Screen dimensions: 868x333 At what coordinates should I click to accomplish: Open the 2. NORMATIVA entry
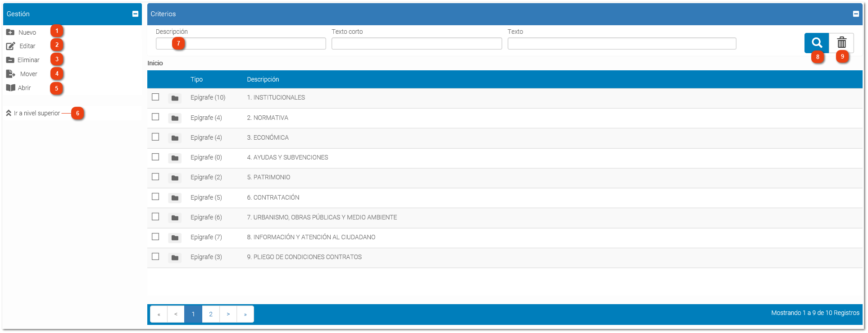[268, 118]
